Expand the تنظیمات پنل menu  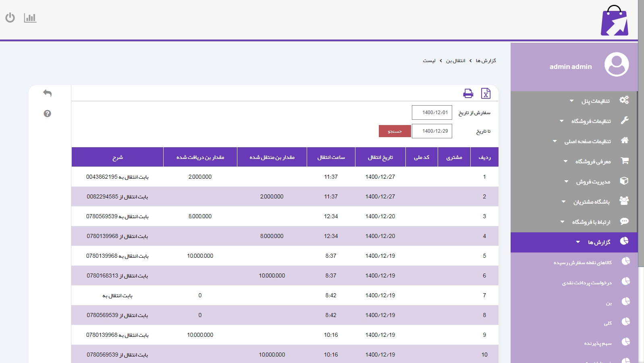tap(595, 101)
